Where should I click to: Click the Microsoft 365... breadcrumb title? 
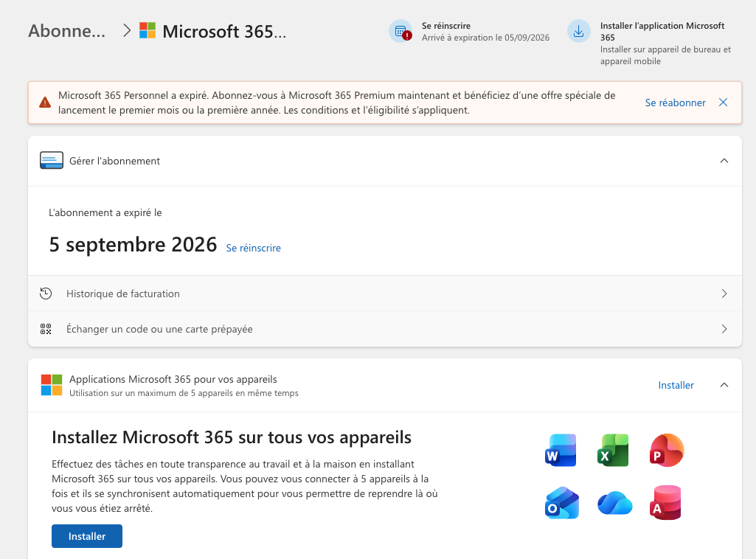point(224,31)
